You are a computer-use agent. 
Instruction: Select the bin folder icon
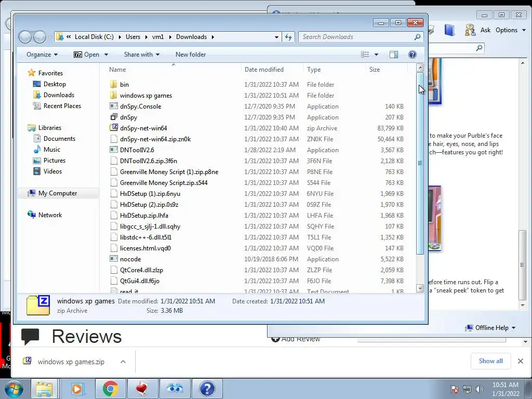(x=114, y=85)
